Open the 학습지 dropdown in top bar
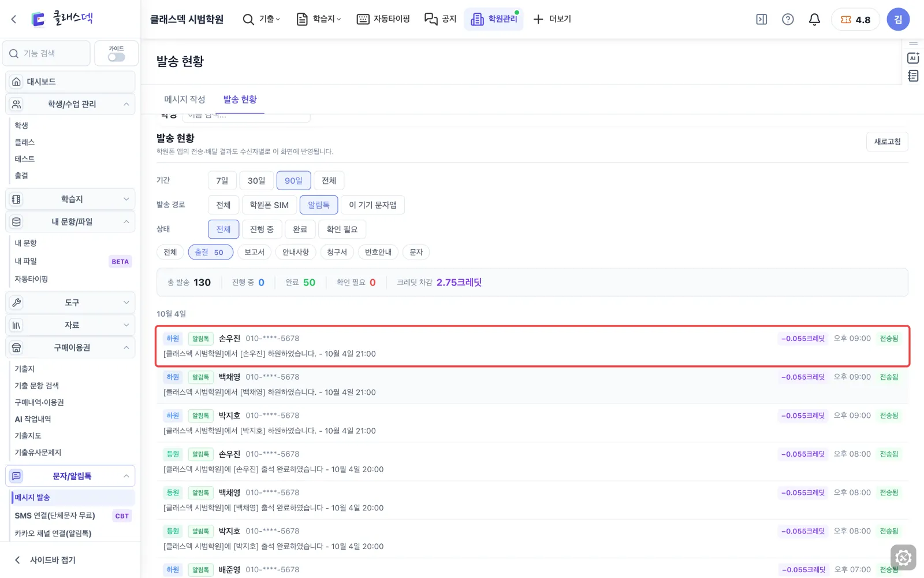This screenshot has height=578, width=924. (x=319, y=19)
